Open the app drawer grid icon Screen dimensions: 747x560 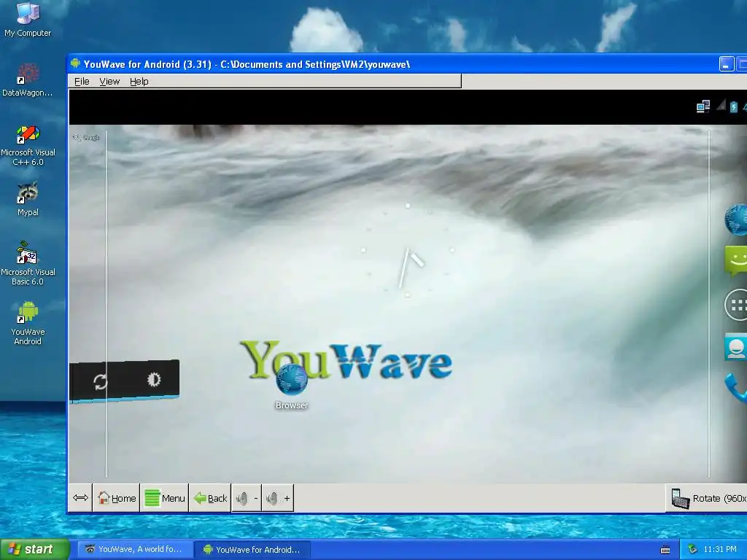click(x=736, y=306)
